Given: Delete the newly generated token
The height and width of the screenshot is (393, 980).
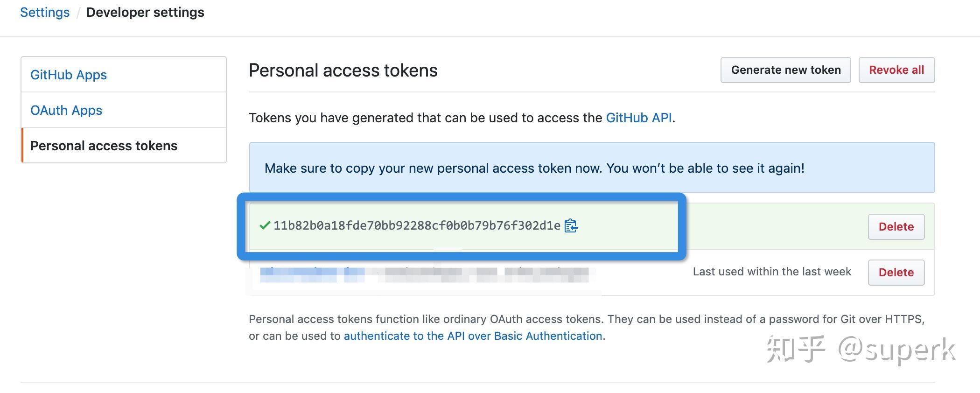Looking at the screenshot, I should [896, 227].
